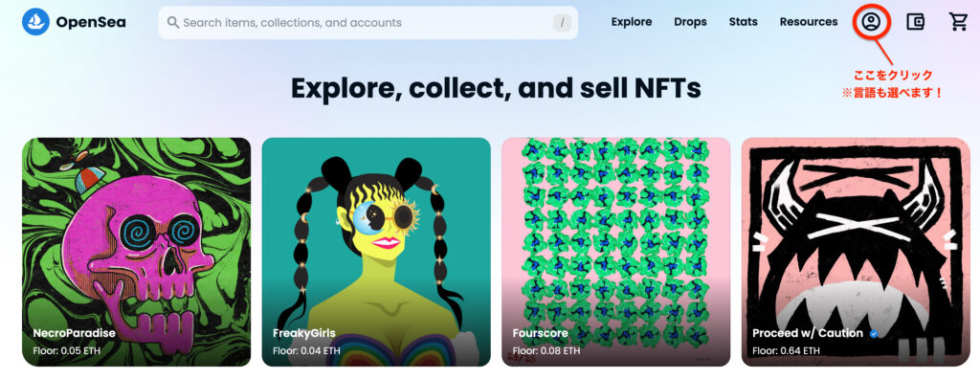Click the magnifier search icon

pyautogui.click(x=173, y=23)
